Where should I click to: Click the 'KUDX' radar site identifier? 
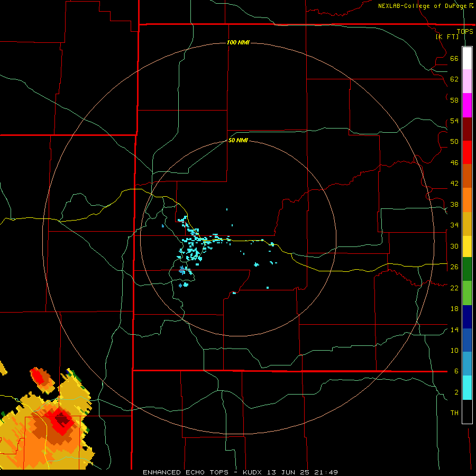253,472
